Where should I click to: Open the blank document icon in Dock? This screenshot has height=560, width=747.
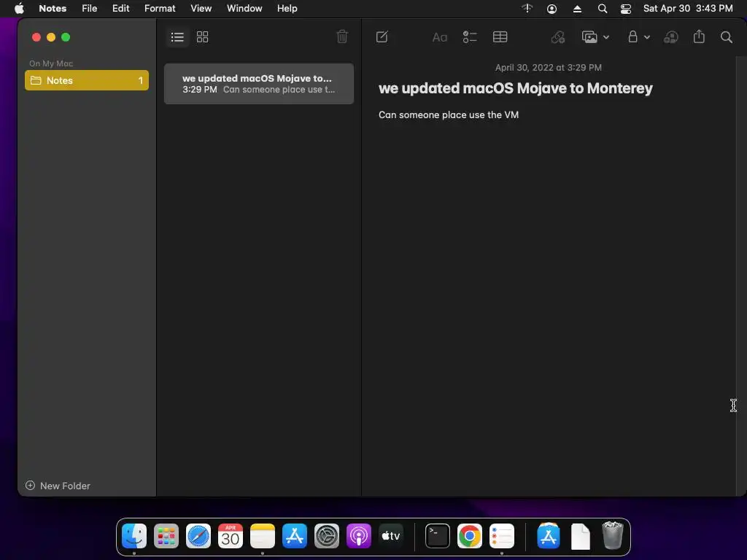580,536
